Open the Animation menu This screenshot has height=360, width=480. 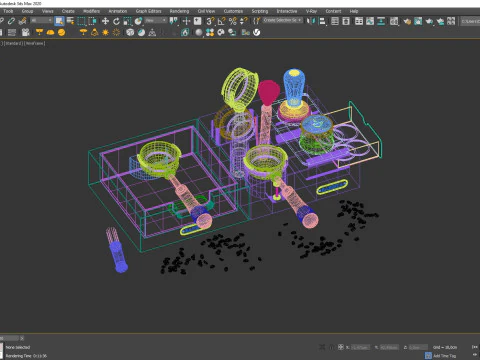[118, 11]
